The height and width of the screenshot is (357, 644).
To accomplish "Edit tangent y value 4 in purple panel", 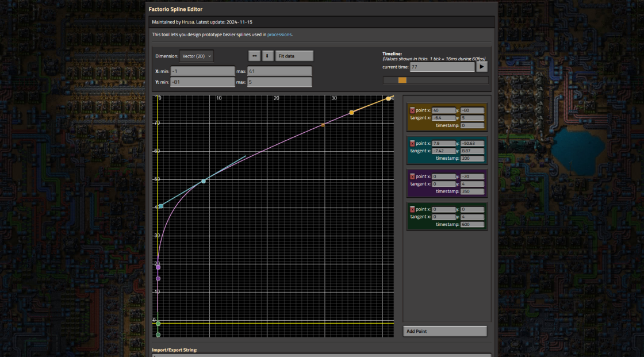I will click(x=472, y=184).
